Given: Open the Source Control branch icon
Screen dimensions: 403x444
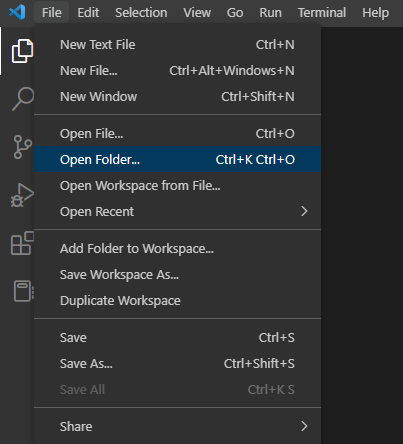Looking at the screenshot, I should tap(22, 147).
